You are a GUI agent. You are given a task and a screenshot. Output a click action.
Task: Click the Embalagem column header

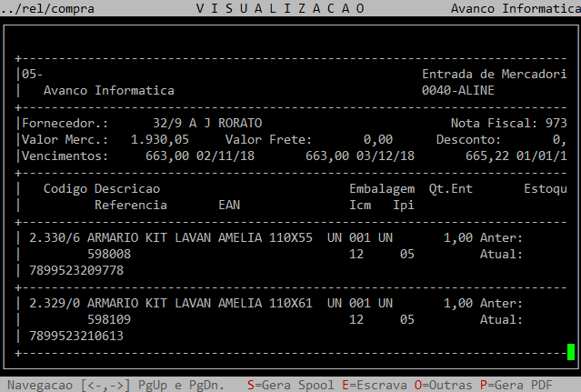[x=382, y=189]
